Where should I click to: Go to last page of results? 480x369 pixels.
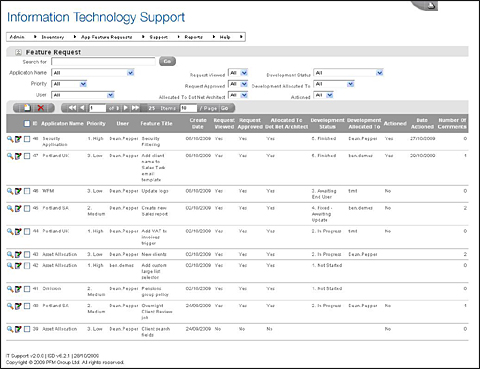pyautogui.click(x=135, y=108)
